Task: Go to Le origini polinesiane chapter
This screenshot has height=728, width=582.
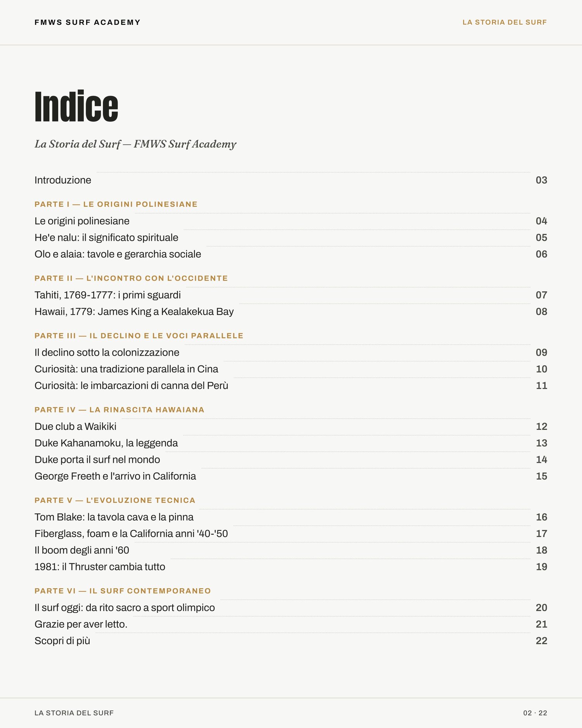Action: tap(291, 221)
